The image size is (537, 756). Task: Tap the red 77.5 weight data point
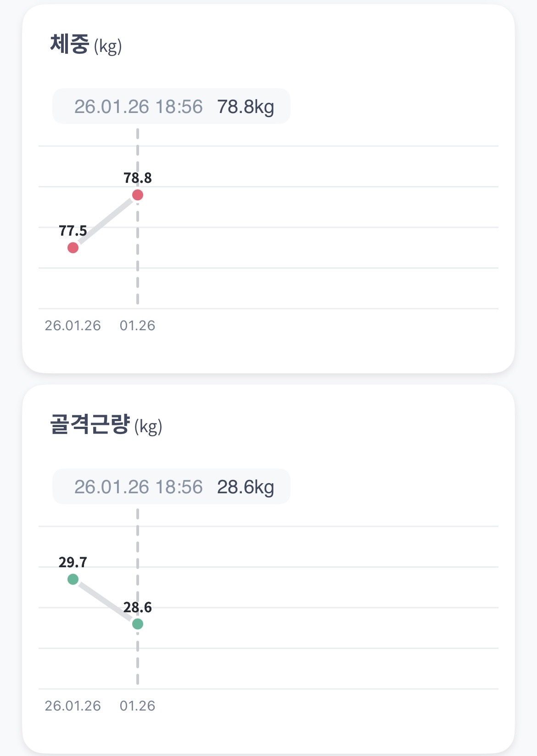coord(73,248)
